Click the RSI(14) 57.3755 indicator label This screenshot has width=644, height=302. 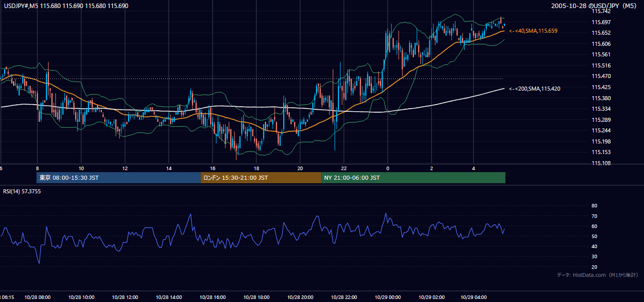click(22, 191)
